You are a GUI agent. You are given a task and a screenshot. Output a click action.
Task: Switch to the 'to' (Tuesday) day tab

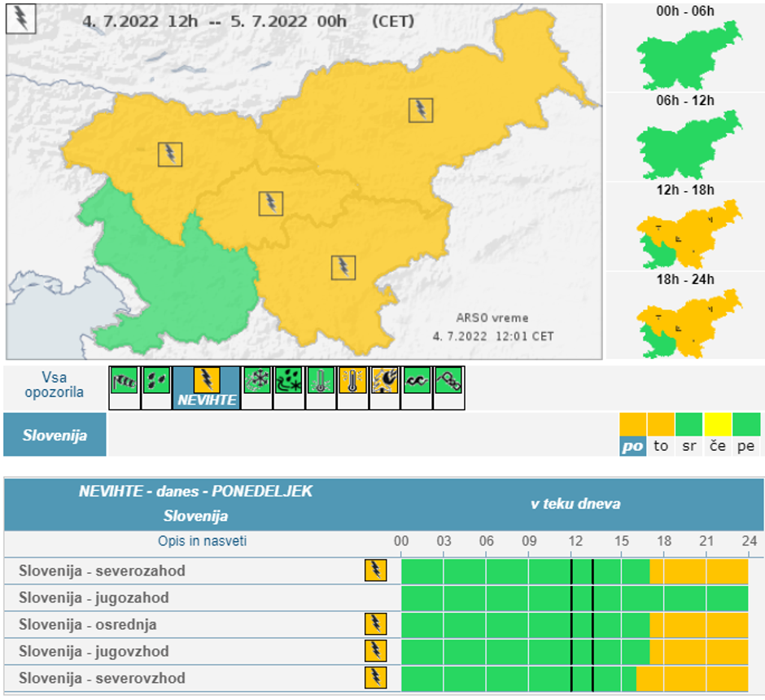coord(661,446)
